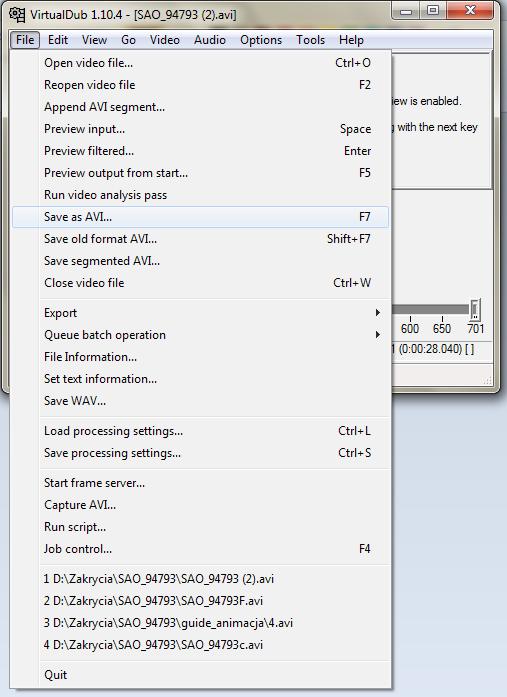507x697 pixels.
Task: Select Preview filtered...
Action: pyautogui.click(x=200, y=151)
